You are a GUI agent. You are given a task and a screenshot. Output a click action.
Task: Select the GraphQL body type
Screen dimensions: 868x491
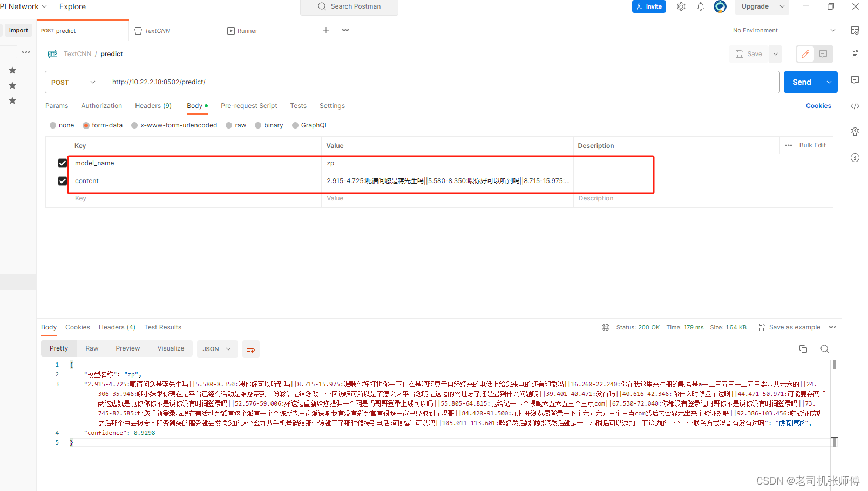295,125
